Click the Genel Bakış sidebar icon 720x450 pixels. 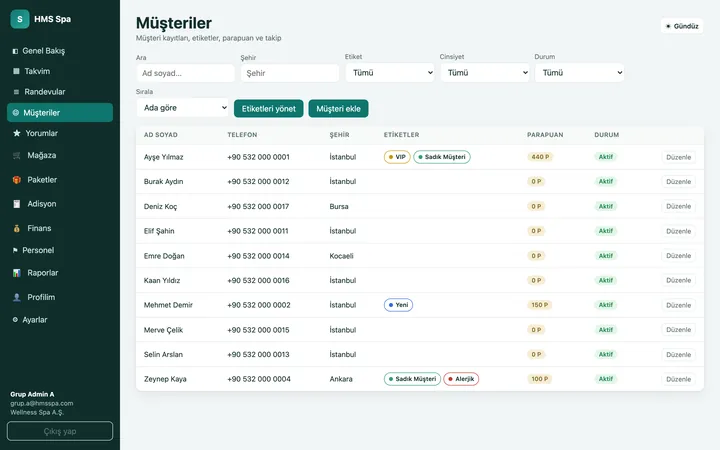15,51
